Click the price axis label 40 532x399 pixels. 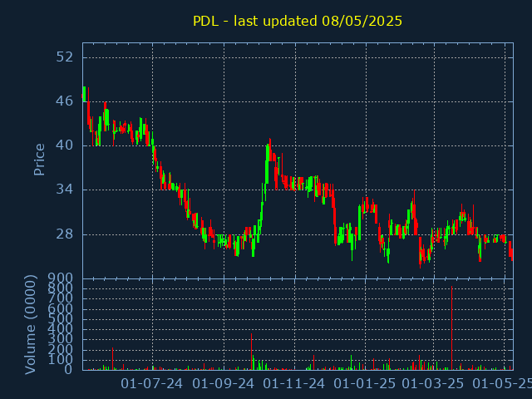65,145
